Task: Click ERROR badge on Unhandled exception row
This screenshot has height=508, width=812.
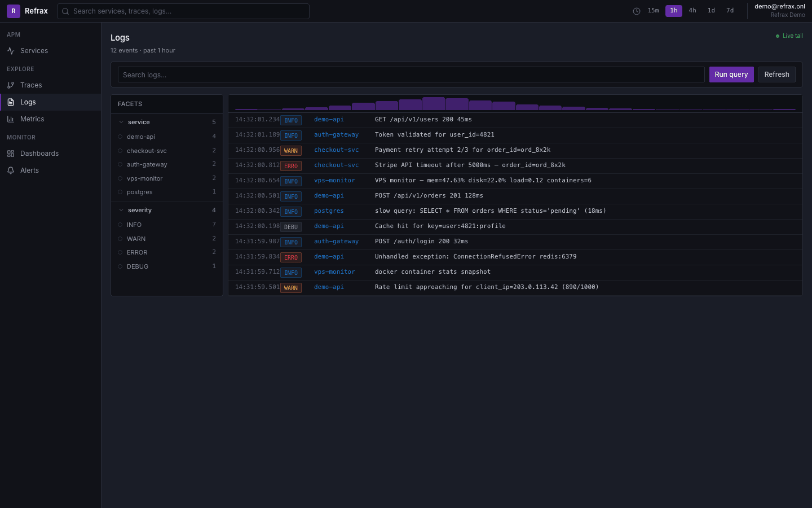Action: pos(291,257)
